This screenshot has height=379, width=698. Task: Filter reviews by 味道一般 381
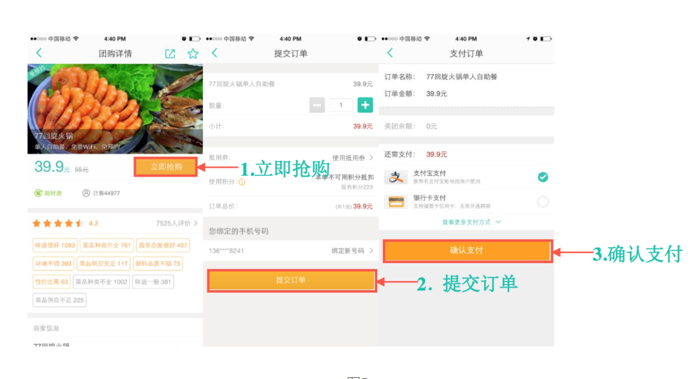click(153, 282)
